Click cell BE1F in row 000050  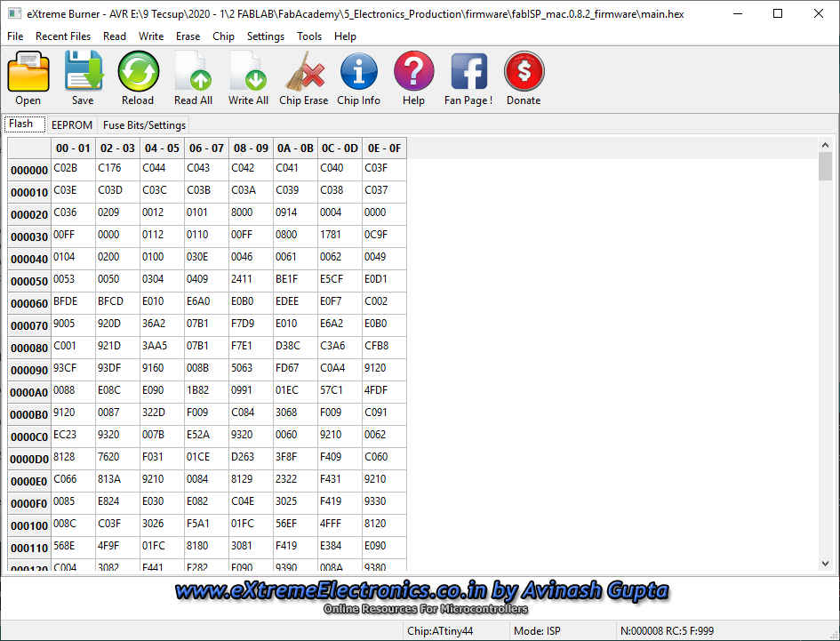(x=296, y=281)
